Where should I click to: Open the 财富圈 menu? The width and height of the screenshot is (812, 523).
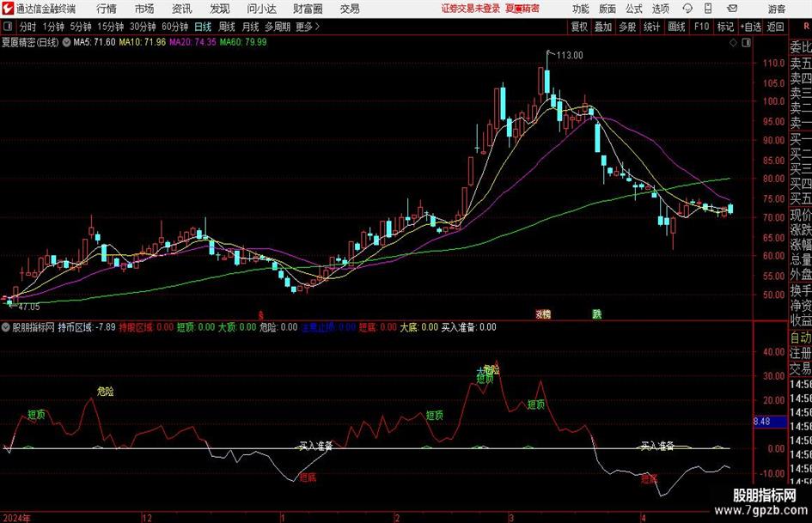(x=308, y=9)
